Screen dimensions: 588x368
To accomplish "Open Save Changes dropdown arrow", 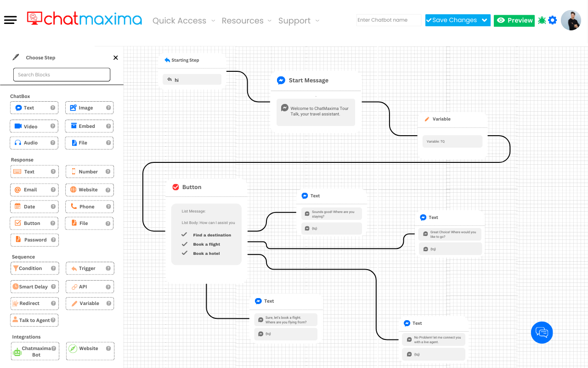I will click(485, 20).
